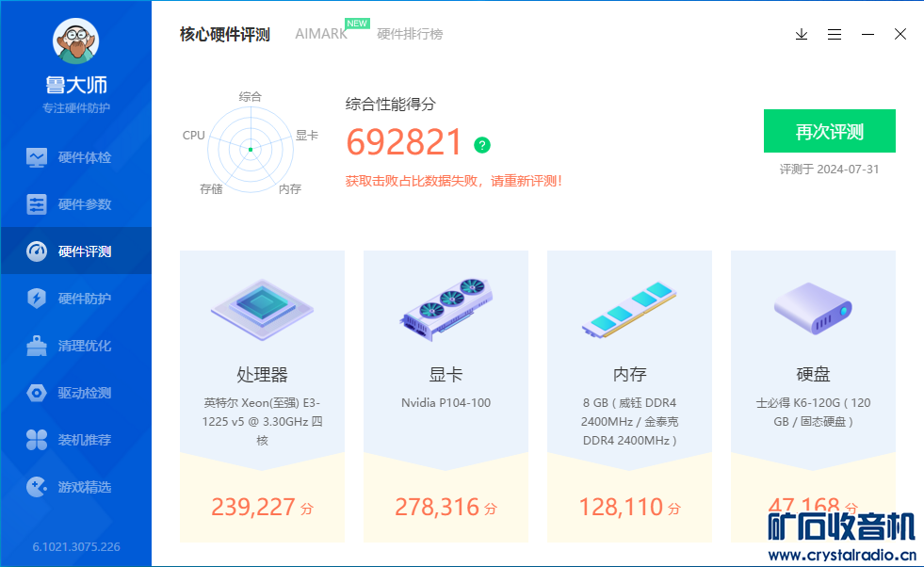Click the 处理器 card title
The height and width of the screenshot is (567, 924).
tap(262, 374)
